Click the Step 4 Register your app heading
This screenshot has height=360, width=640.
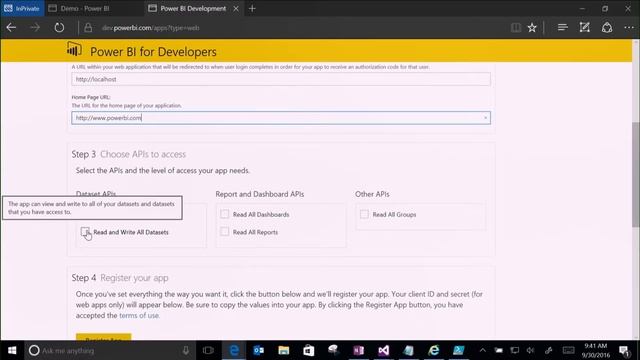pos(120,278)
